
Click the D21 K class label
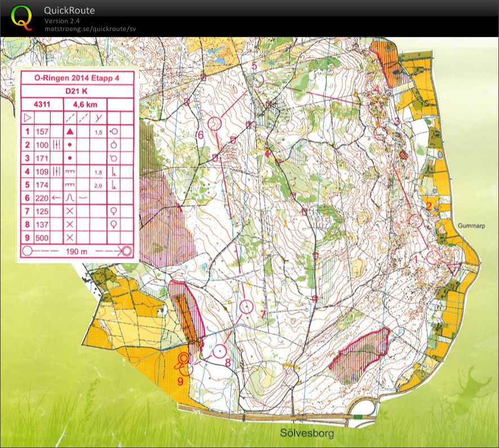[x=77, y=91]
